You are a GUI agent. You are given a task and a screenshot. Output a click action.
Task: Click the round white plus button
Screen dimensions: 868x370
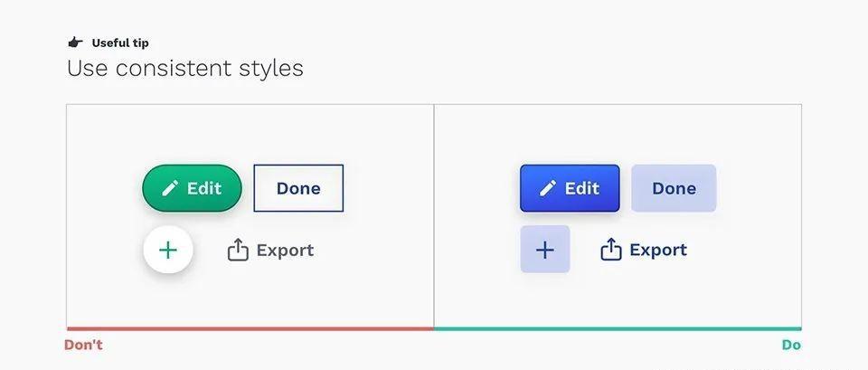[168, 250]
